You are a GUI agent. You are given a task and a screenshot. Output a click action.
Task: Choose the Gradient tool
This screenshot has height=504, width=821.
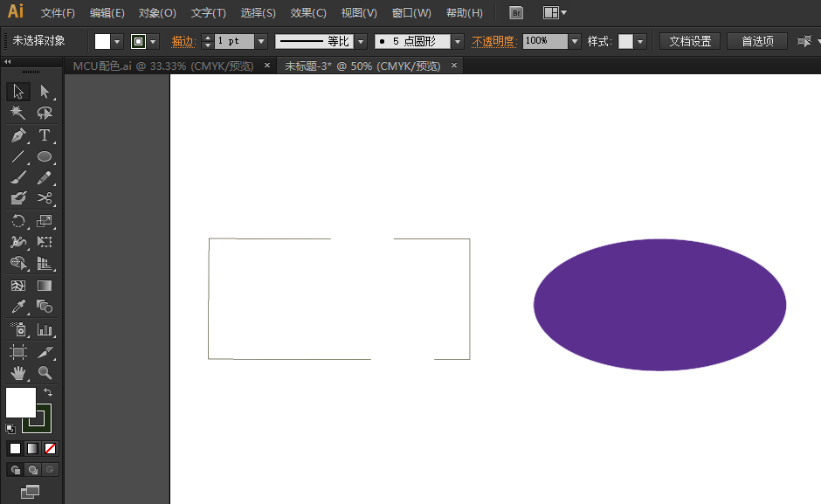pyautogui.click(x=45, y=286)
